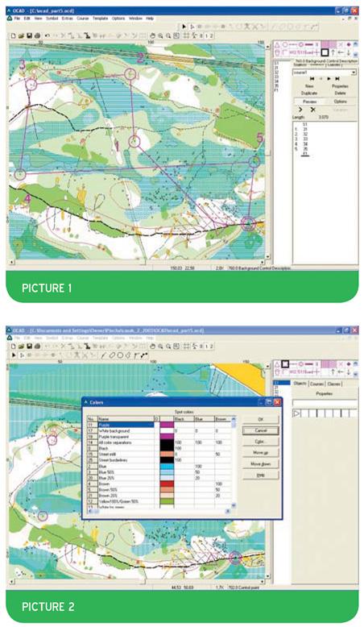Click the delete-control X icon below Preview
364x627 pixels.
312,110
